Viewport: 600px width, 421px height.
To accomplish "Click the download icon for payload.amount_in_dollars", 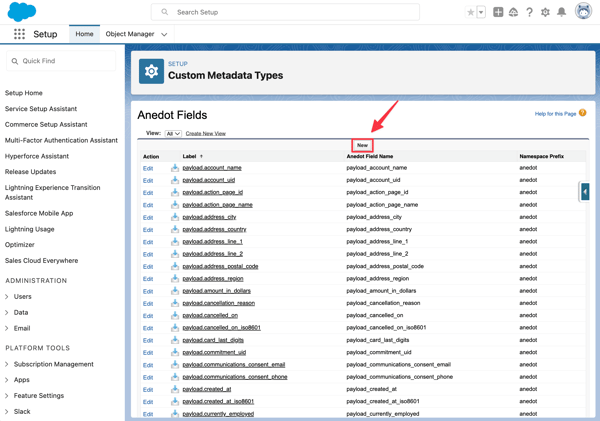I will click(174, 291).
